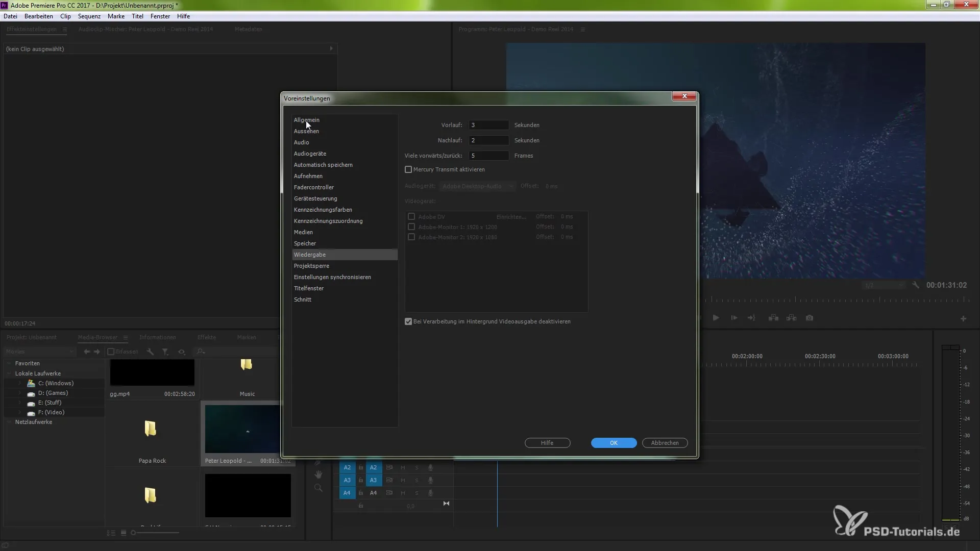Switch Media-Browser to thumbnail view
This screenshot has height=551, width=980.
(x=124, y=533)
